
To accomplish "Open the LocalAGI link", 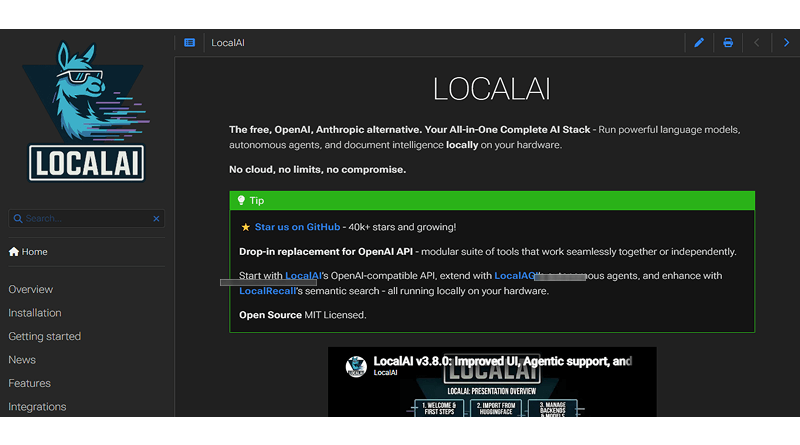I will point(516,276).
